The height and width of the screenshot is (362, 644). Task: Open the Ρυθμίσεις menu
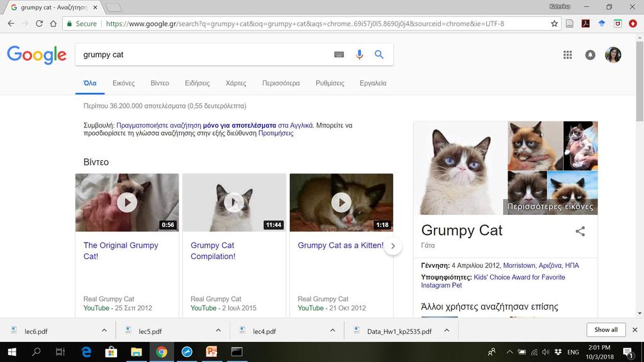pos(330,83)
